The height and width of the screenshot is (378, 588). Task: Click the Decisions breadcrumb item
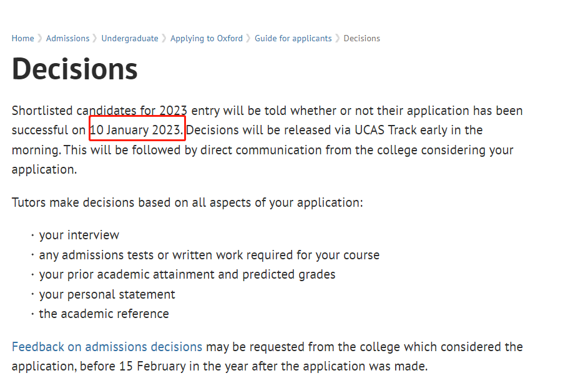(361, 38)
